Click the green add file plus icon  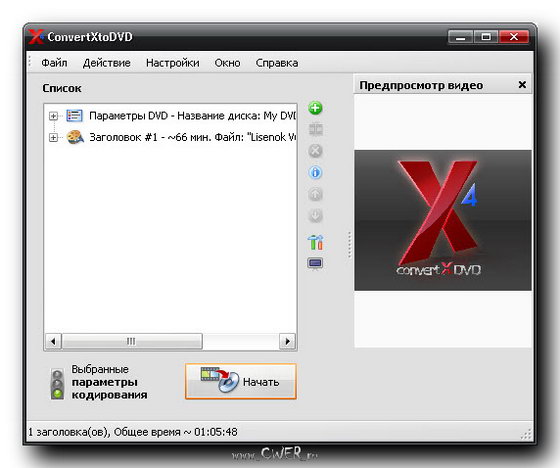point(315,108)
